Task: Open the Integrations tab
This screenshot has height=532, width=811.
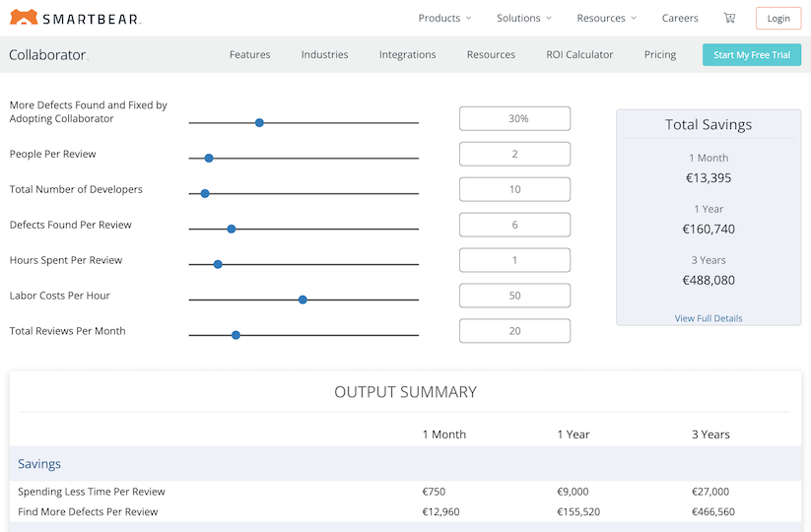Action: 408,54
